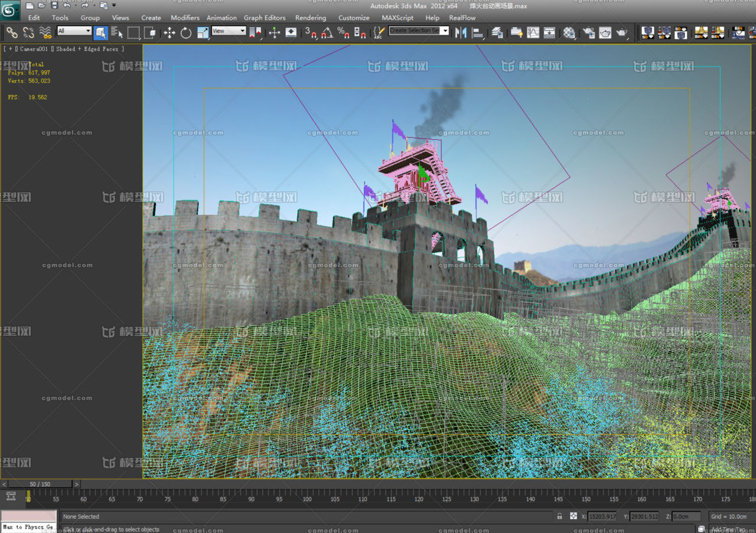Open the Edit menu
Viewport: 756px width, 533px height.
coord(34,18)
